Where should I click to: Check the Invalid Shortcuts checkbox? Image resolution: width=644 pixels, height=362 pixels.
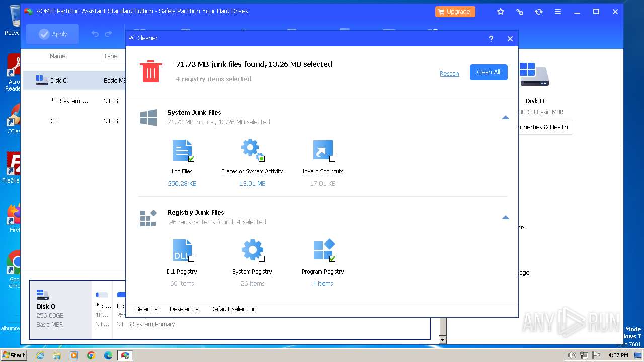click(x=332, y=159)
